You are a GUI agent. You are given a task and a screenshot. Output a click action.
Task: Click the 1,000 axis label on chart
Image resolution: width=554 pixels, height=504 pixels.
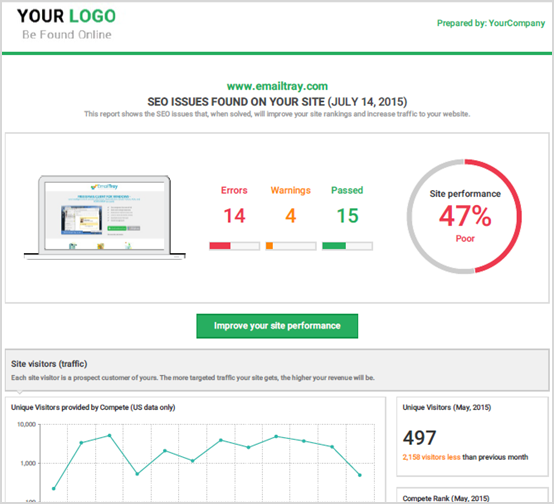pos(28,463)
